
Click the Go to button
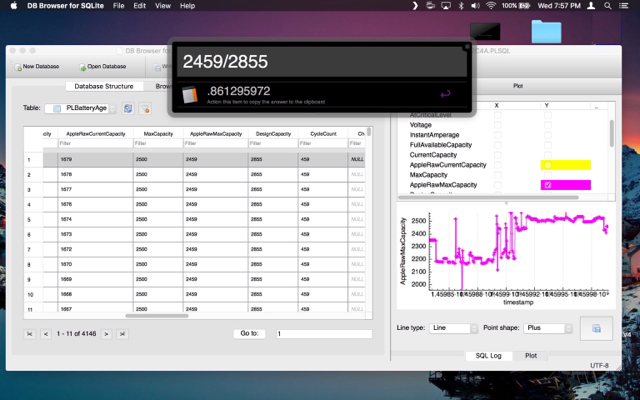[249, 334]
